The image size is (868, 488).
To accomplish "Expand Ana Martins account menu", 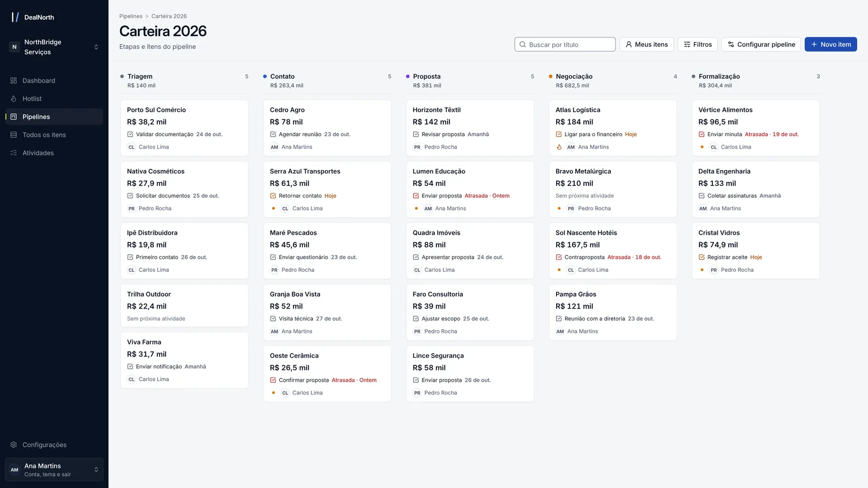I will coord(54,470).
